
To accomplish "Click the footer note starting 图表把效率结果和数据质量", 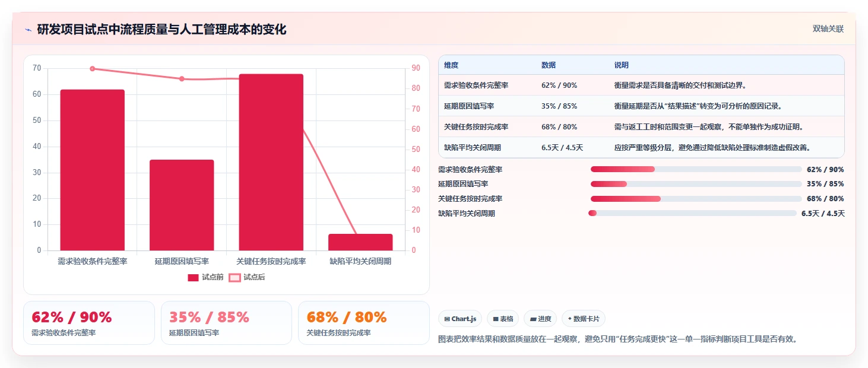I will [x=617, y=340].
